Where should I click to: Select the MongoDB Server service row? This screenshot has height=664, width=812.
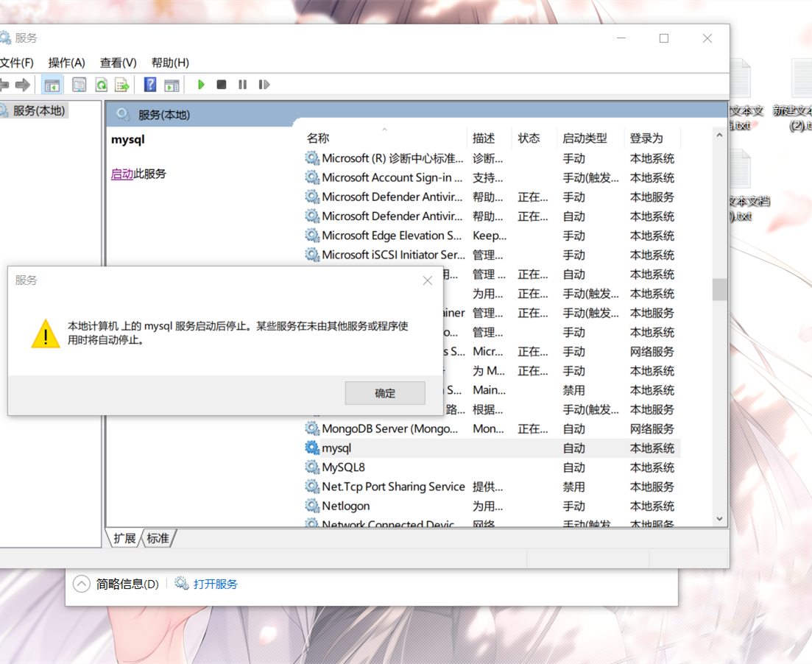click(x=492, y=429)
